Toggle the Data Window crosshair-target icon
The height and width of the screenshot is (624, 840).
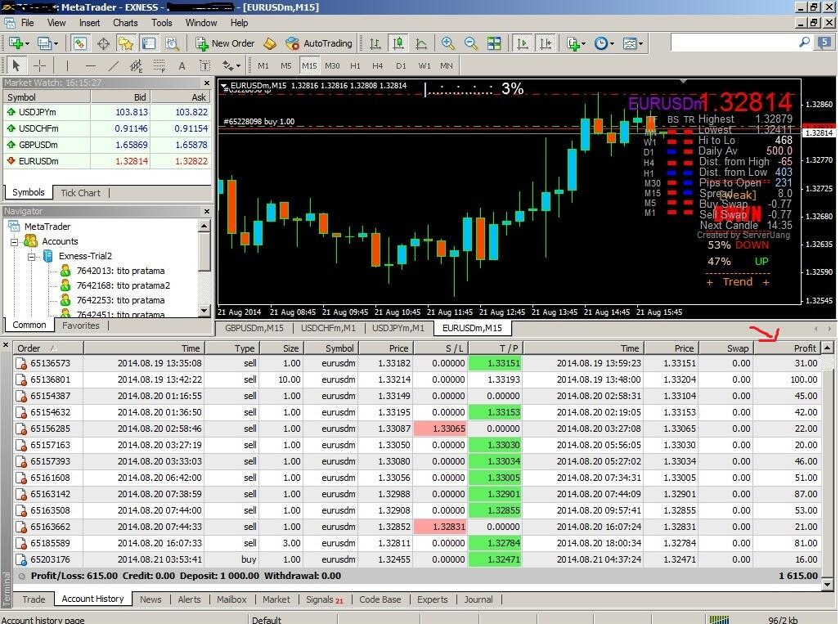coord(103,43)
